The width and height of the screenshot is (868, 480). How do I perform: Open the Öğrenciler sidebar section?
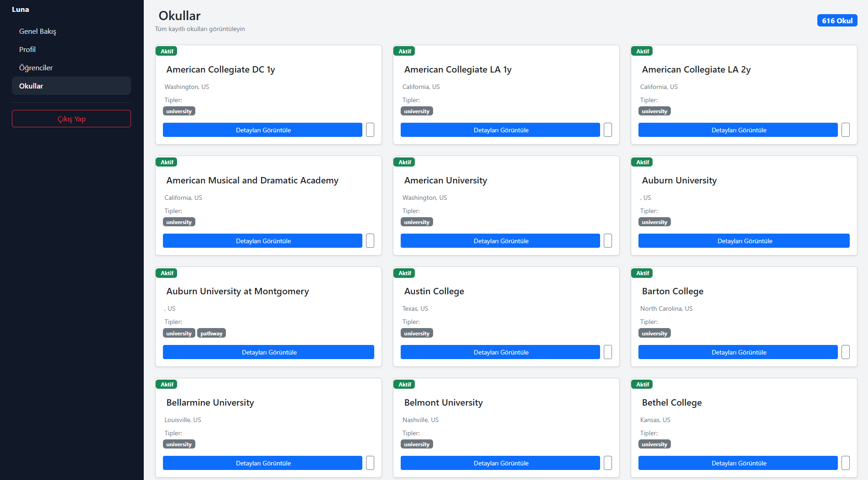tap(71, 68)
